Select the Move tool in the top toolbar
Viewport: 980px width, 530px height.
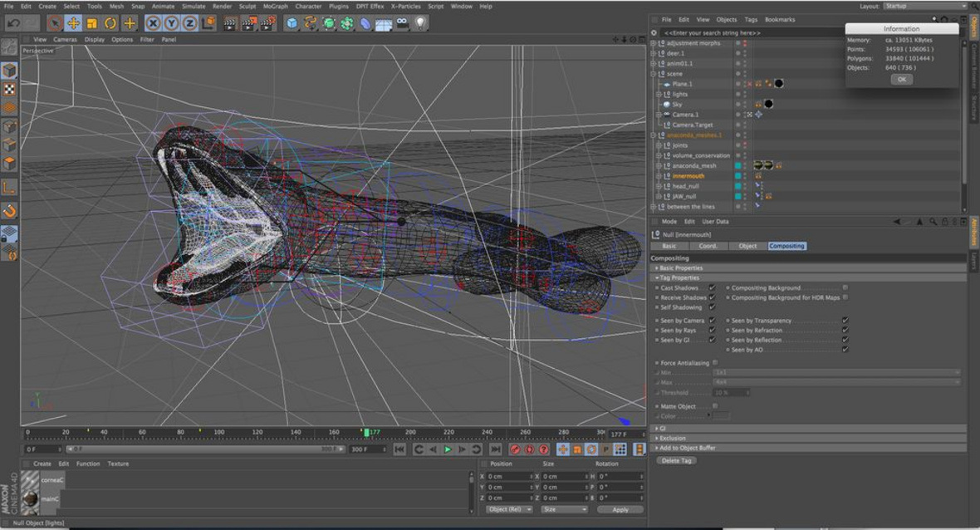(73, 23)
